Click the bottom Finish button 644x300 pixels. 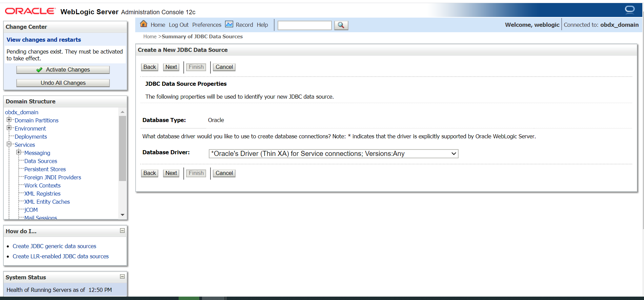click(196, 173)
